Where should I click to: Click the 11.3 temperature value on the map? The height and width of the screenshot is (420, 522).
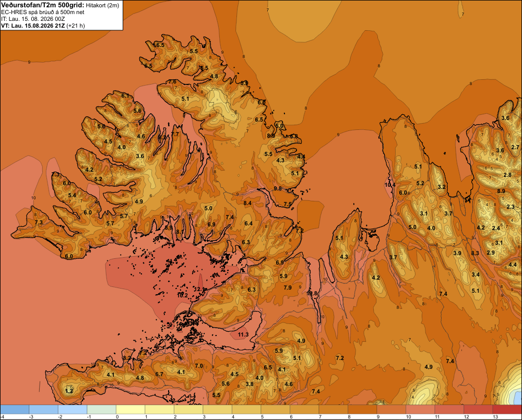point(243,334)
